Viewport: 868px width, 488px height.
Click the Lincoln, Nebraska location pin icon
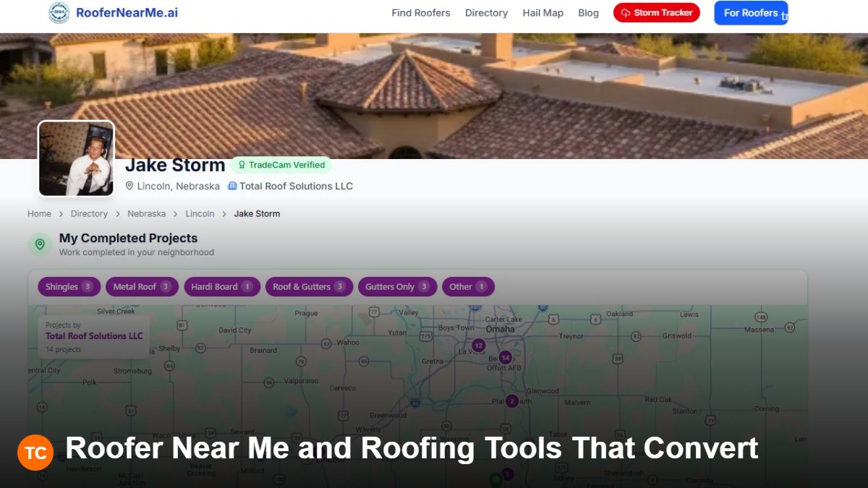(129, 186)
